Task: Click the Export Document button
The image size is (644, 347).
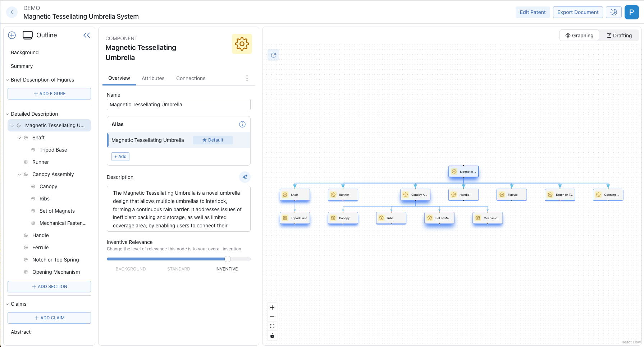Action: [578, 12]
